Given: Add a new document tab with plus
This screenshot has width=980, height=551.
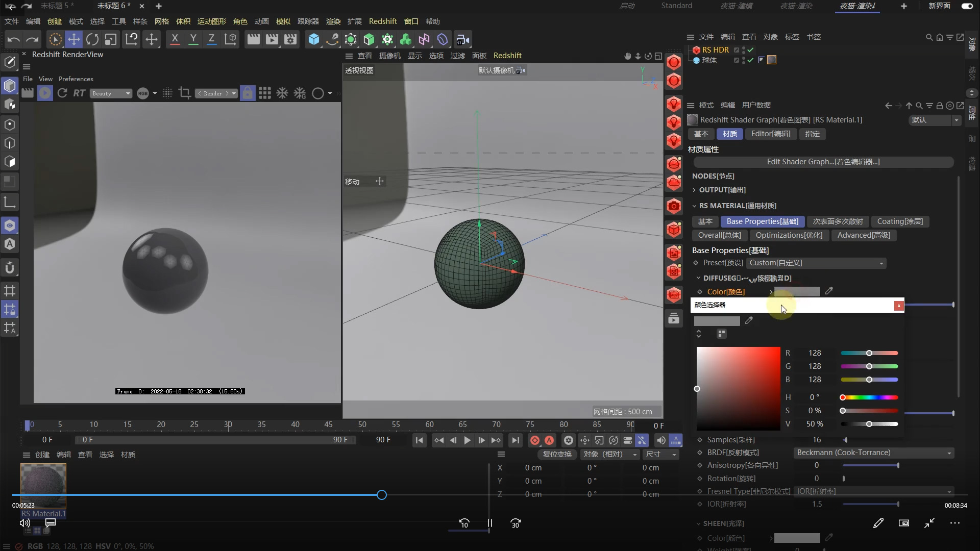Looking at the screenshot, I should pos(159,6).
